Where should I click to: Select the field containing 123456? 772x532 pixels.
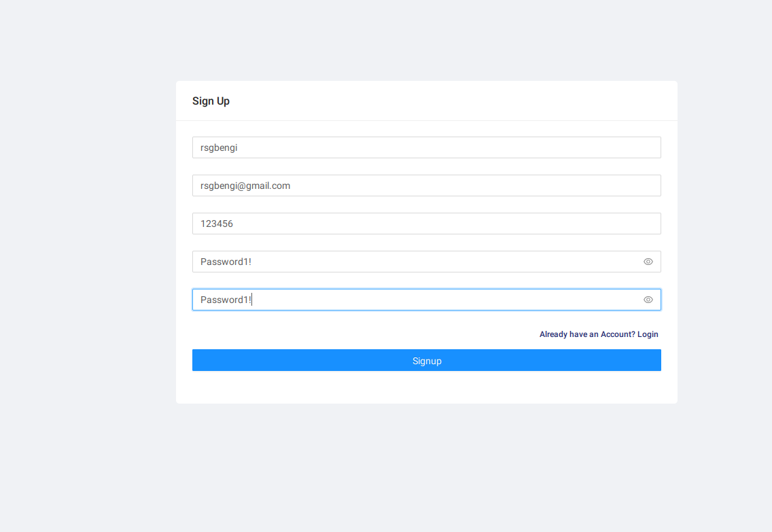pyautogui.click(x=426, y=224)
